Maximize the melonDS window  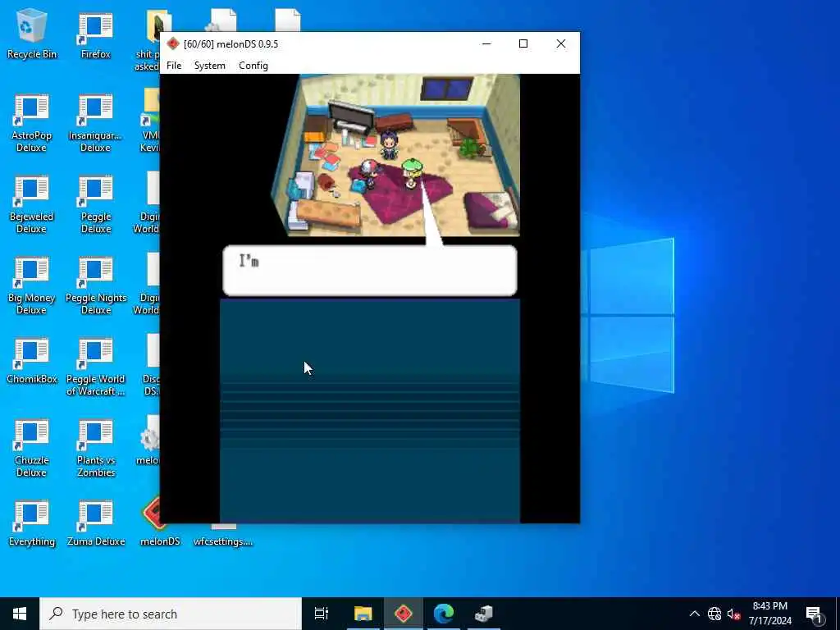pyautogui.click(x=523, y=44)
